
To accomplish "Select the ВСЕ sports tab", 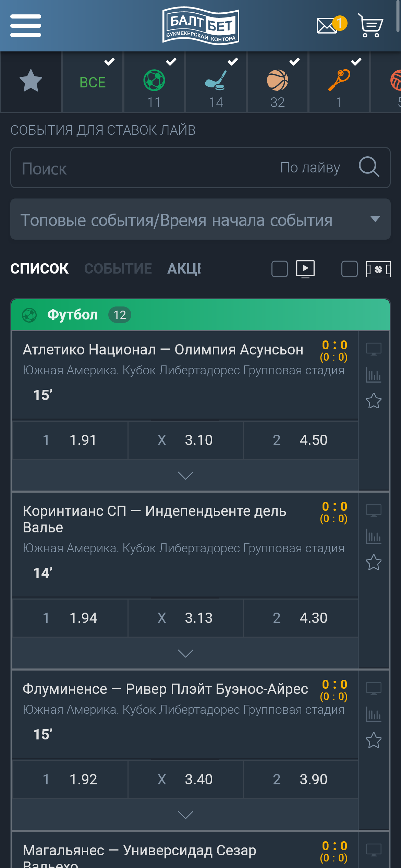I will click(93, 82).
